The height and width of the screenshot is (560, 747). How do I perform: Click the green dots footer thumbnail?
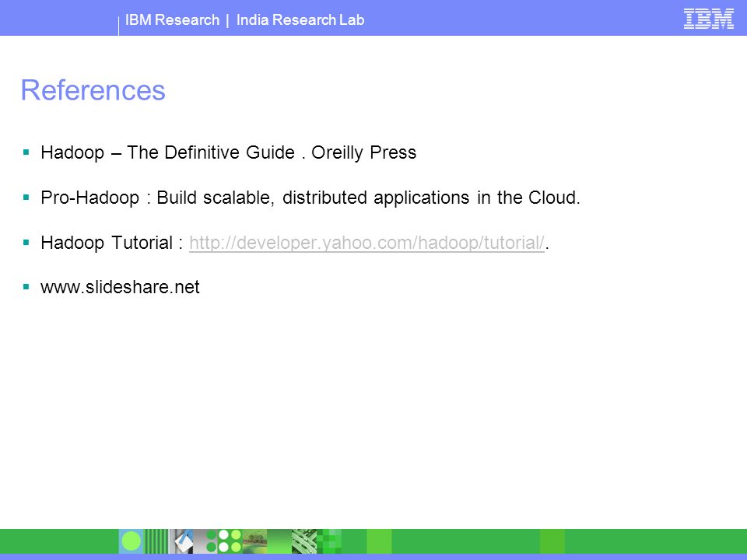click(230, 541)
